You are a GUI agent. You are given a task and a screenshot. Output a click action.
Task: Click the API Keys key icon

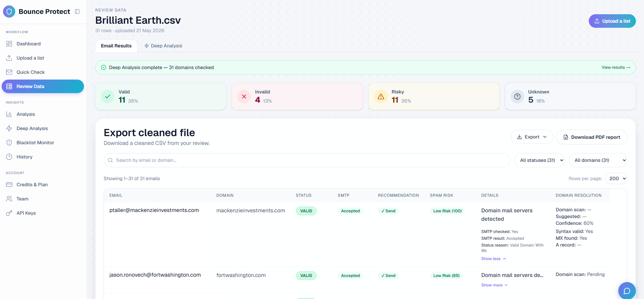pyautogui.click(x=9, y=213)
